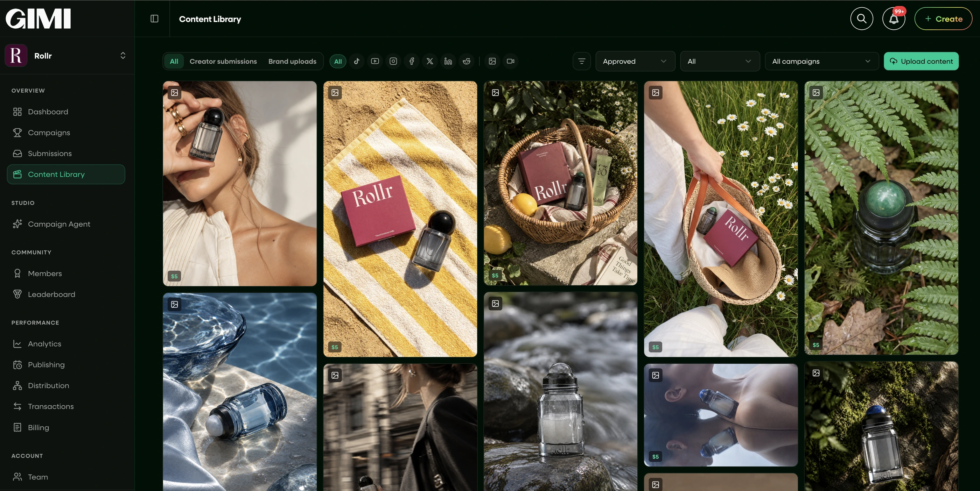
Task: Open the green roller among ferns image
Action: coord(881,218)
